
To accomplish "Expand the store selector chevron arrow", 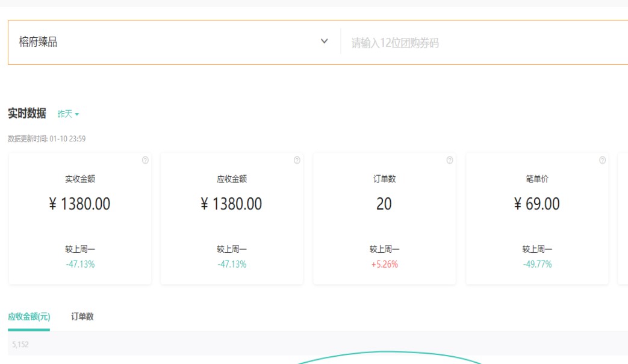I will click(x=325, y=42).
